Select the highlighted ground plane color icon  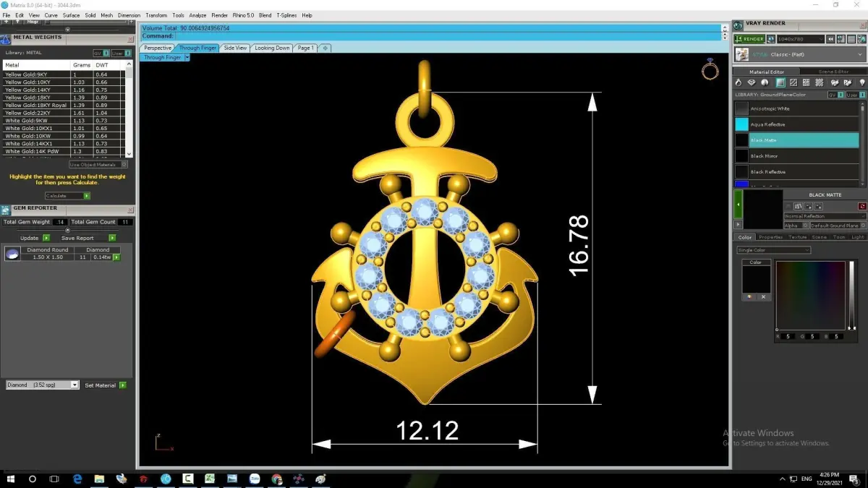pos(780,83)
